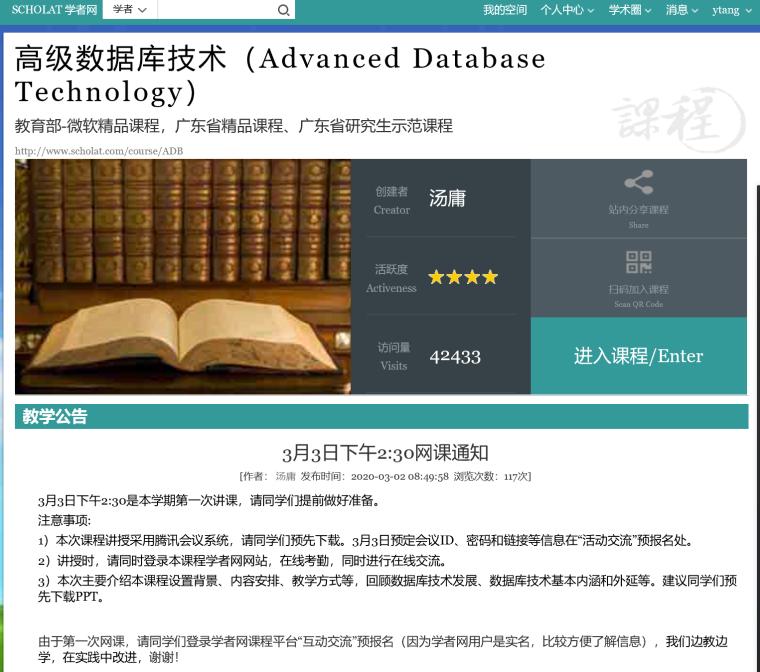Screen dimensions: 760x672
Task: Click the Scan QR Code icon
Action: pyautogui.click(x=638, y=262)
